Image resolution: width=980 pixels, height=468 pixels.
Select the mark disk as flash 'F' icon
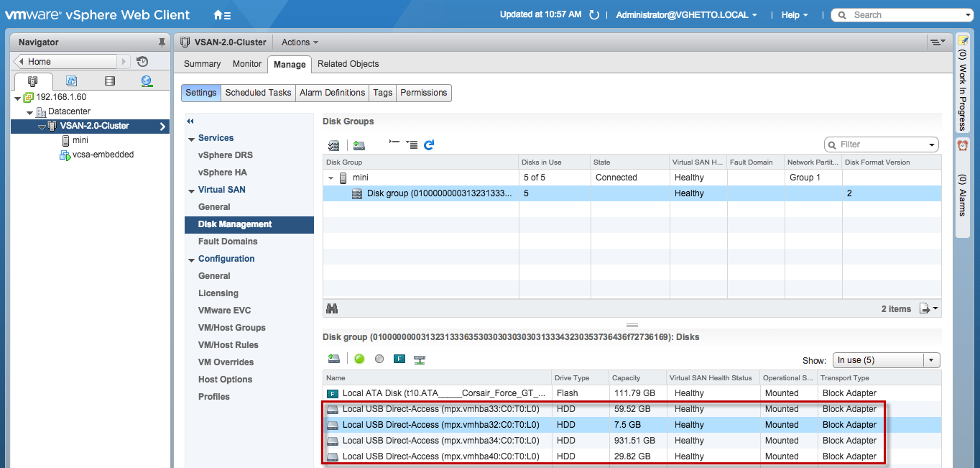point(399,359)
